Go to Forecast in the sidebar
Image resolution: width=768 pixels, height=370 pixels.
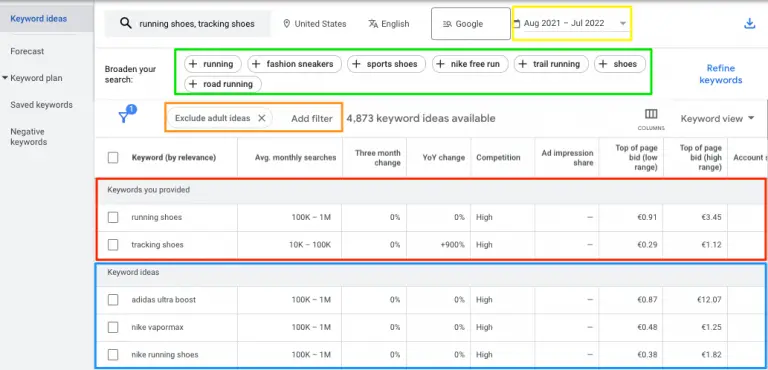tap(27, 51)
